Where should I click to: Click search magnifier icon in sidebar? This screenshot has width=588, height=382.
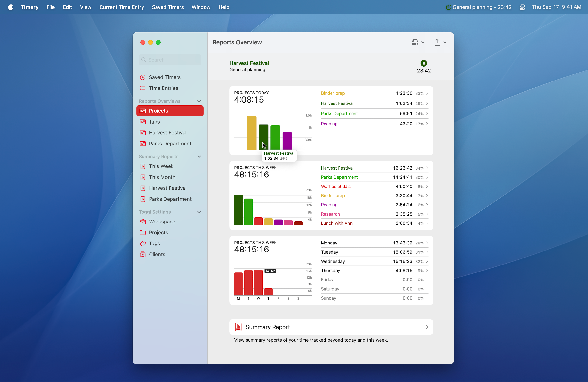(143, 60)
